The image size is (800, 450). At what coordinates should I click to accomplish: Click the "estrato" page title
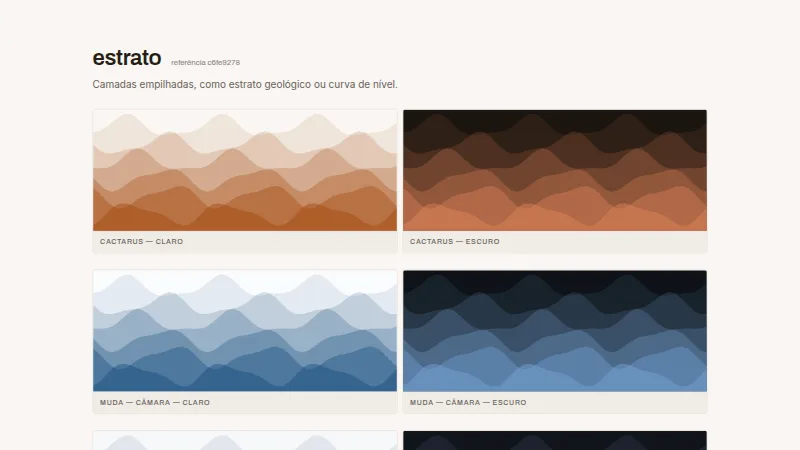(x=127, y=58)
